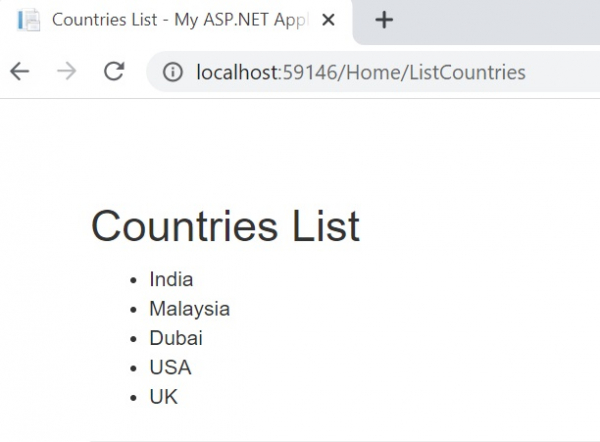Click the Countries List heading
This screenshot has height=442, width=600.
[225, 226]
